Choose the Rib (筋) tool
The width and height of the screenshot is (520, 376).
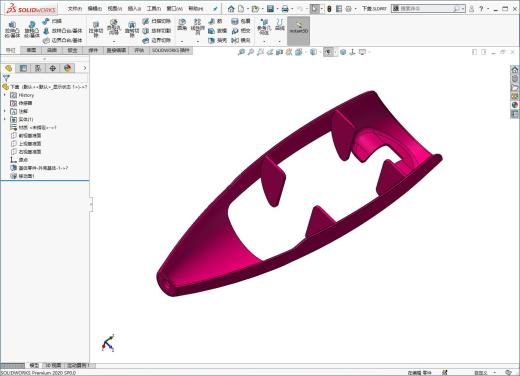215,21
